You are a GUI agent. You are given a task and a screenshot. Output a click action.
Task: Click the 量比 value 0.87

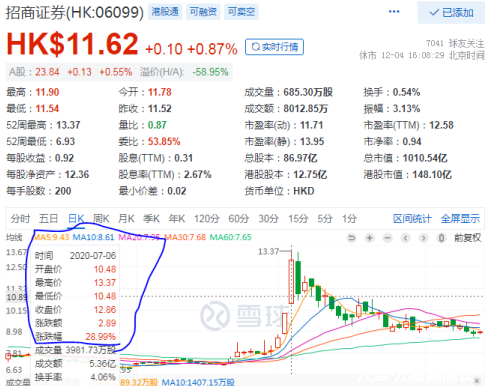[x=157, y=125]
